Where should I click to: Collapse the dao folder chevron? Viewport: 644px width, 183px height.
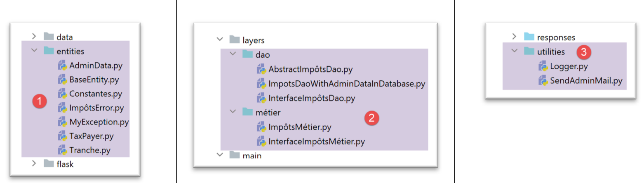click(232, 54)
